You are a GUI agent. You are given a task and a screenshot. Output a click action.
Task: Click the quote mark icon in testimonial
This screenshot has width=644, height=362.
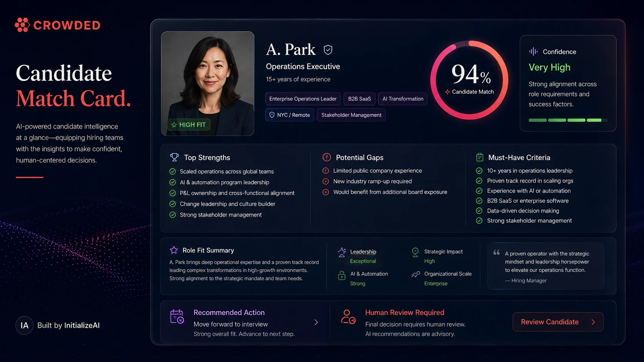[496, 253]
